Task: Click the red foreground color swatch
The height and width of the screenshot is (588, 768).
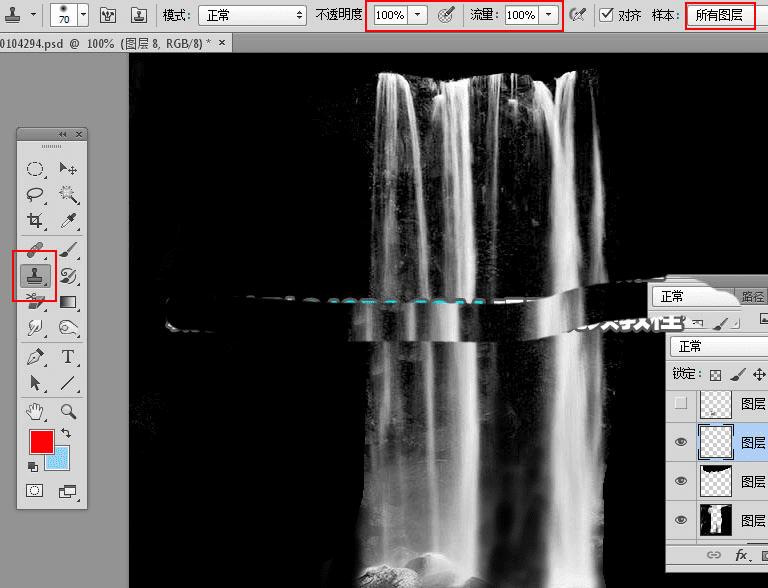Action: 42,442
